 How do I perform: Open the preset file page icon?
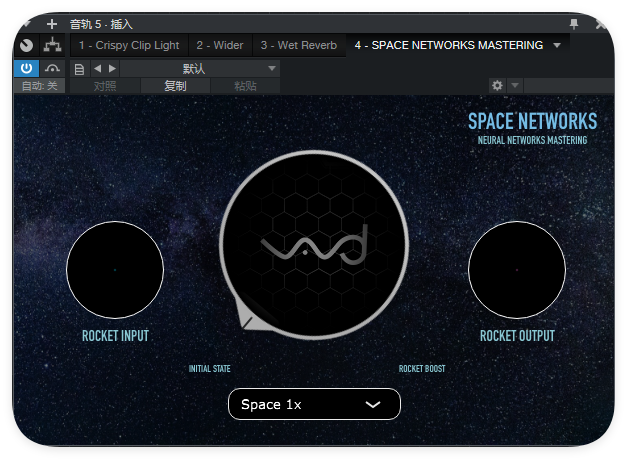tap(79, 69)
